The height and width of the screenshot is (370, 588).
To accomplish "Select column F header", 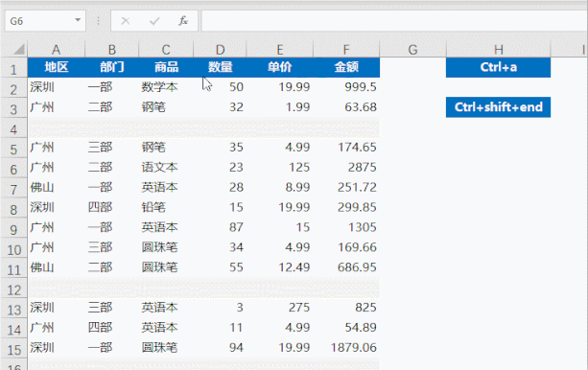I will click(x=346, y=50).
